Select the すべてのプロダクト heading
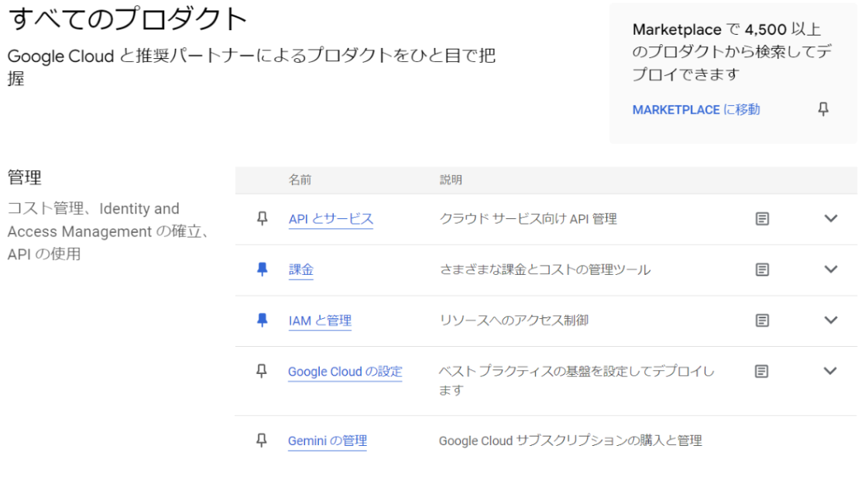Viewport: 858px width, 504px height. coord(127,19)
